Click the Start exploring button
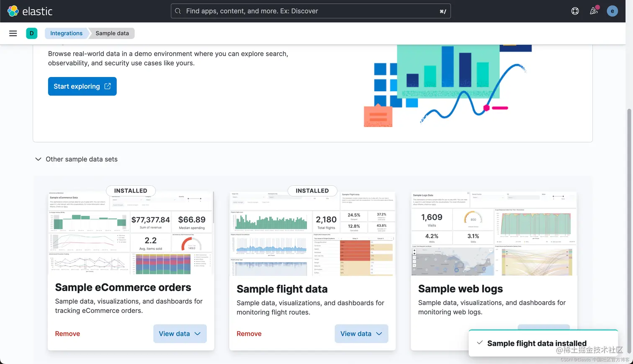The height and width of the screenshot is (364, 633). pos(82,86)
